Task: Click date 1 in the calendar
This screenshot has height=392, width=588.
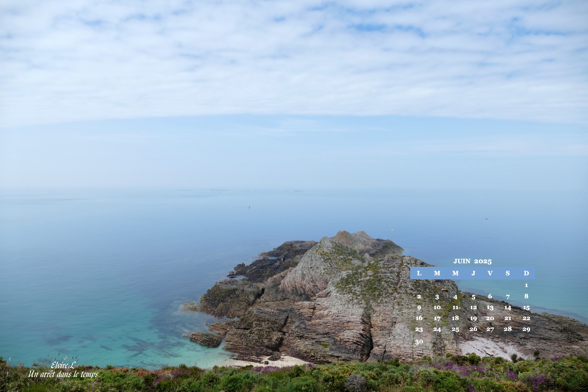Action: tap(526, 285)
